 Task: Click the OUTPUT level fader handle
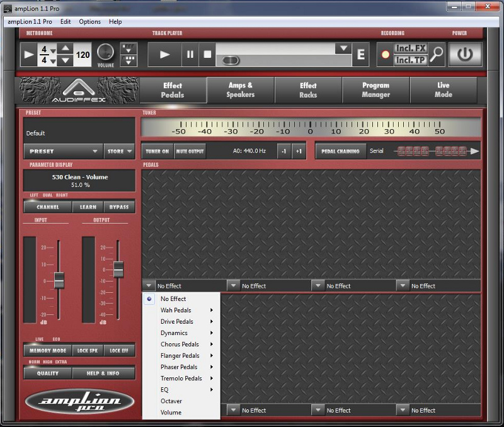(118, 270)
